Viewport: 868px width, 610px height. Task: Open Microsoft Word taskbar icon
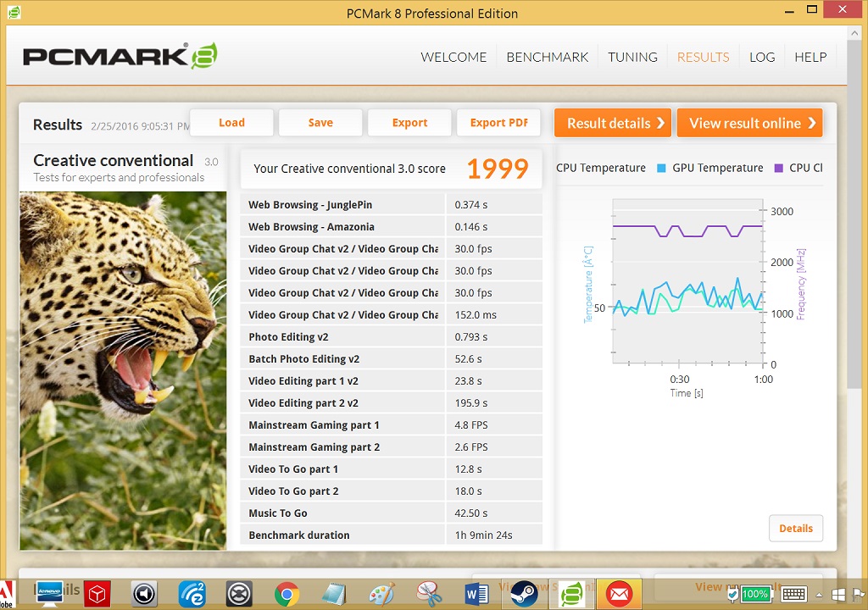pos(478,594)
